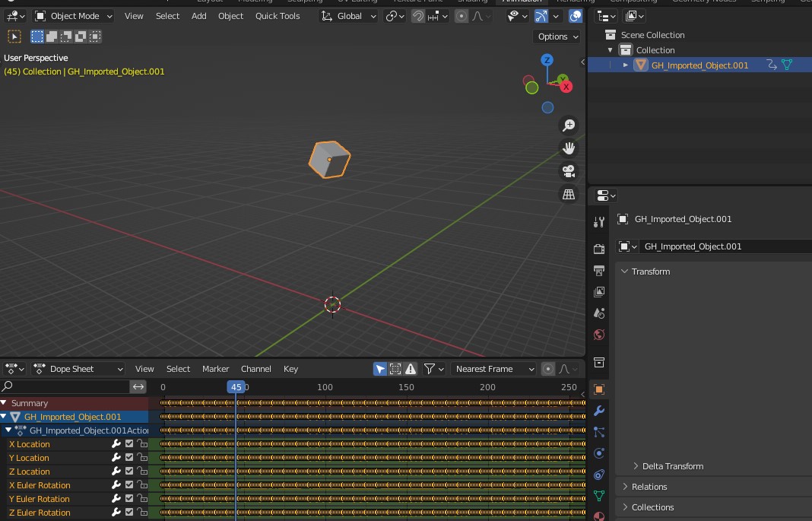
Task: Open the Add menu in viewport header
Action: 198,16
